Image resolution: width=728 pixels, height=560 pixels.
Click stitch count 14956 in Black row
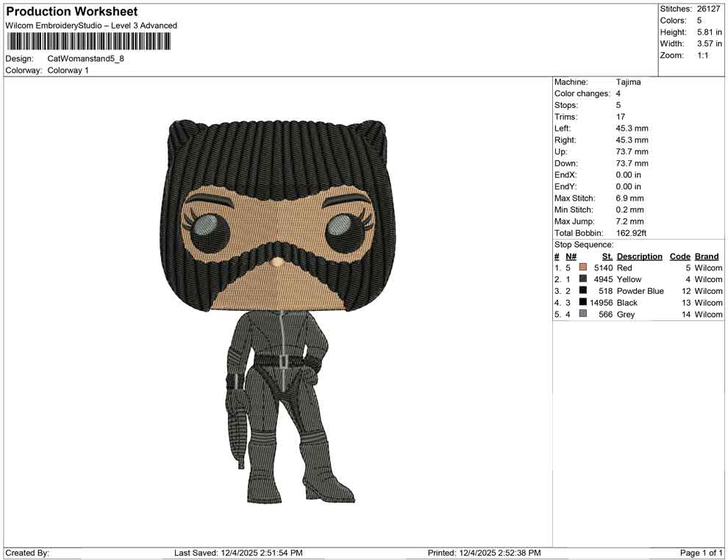pos(602,303)
